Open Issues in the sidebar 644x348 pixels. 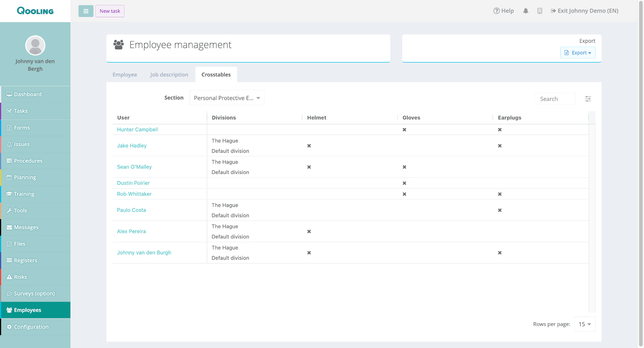[x=35, y=144]
